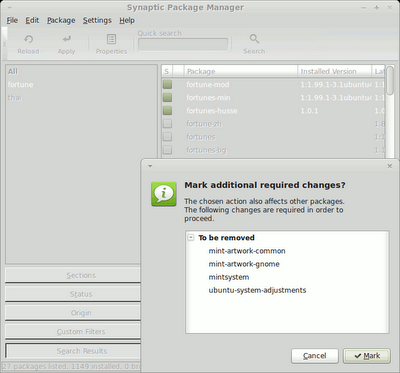Open the Settings menu
Viewport: 400px width, 373px height.
97,20
